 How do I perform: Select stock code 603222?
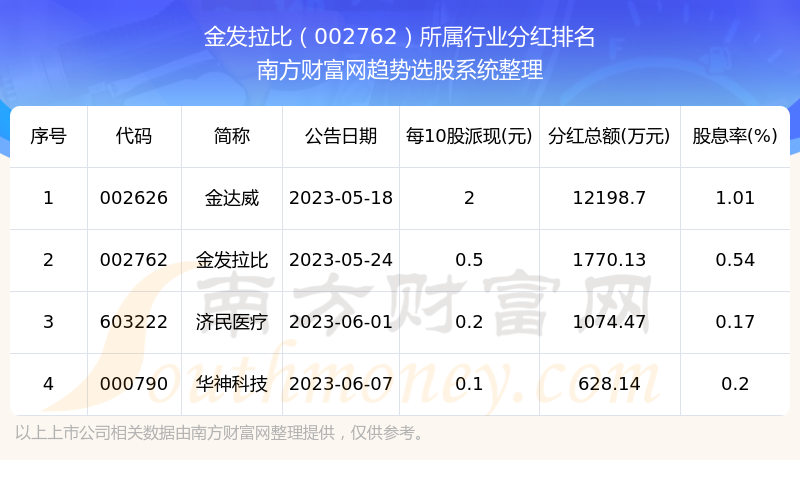134,322
